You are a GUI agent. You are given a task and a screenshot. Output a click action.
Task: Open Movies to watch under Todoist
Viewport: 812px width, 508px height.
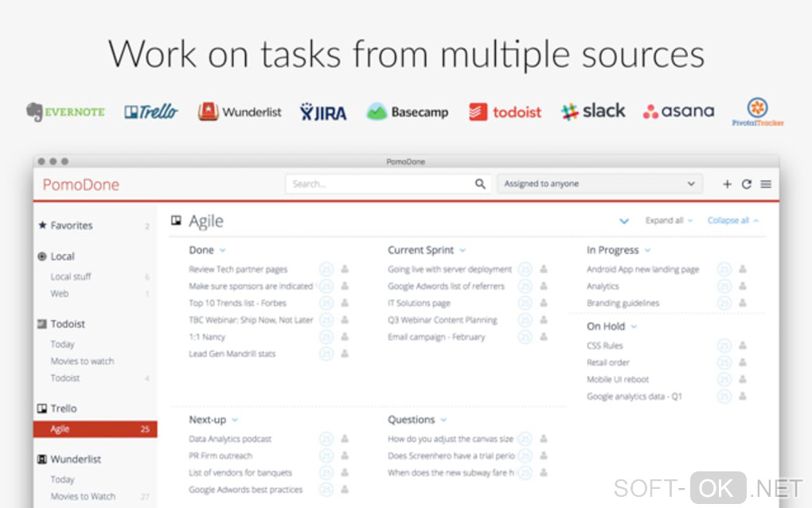click(82, 361)
